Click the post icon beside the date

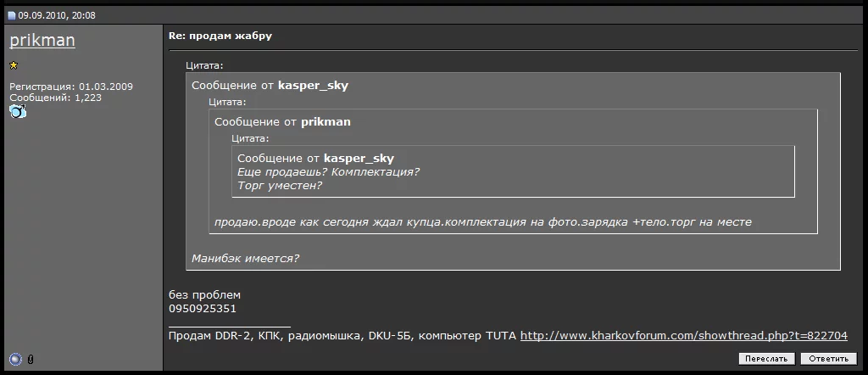point(12,15)
